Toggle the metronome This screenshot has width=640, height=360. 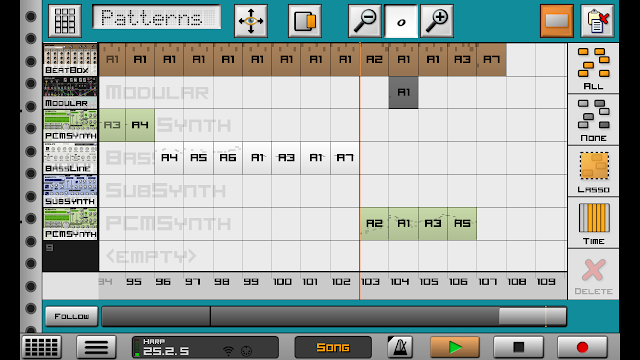pos(400,347)
